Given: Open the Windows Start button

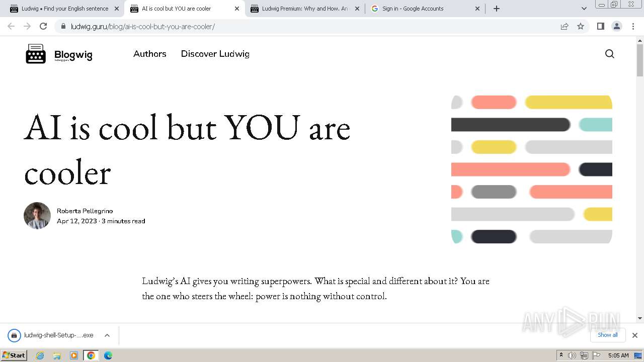Looking at the screenshot, I should 14,355.
